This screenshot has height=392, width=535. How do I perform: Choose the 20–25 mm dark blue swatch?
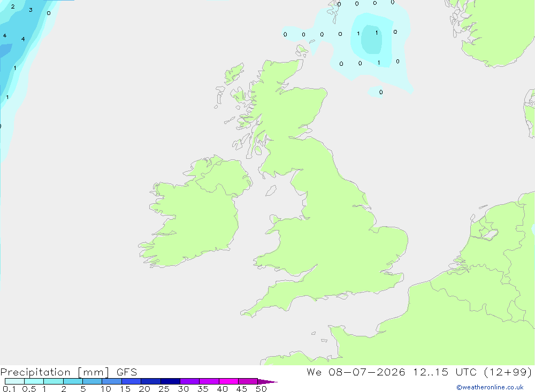coord(151,381)
